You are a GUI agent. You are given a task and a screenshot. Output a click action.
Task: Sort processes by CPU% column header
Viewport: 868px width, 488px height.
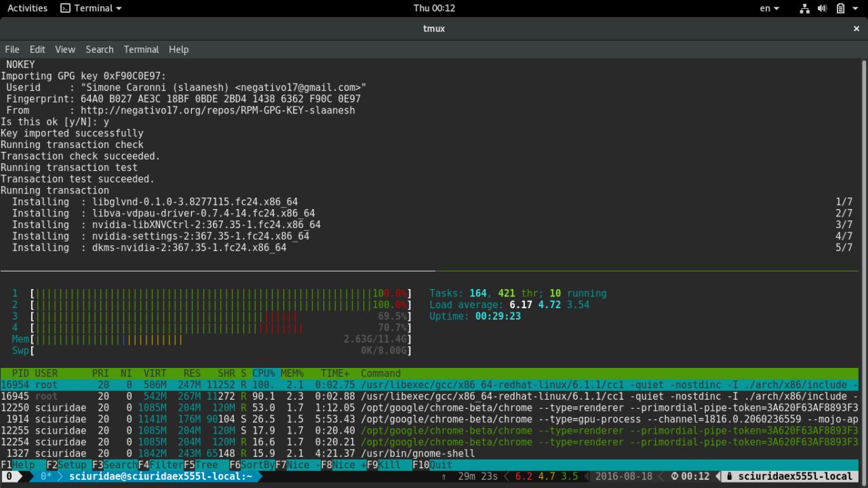point(264,373)
